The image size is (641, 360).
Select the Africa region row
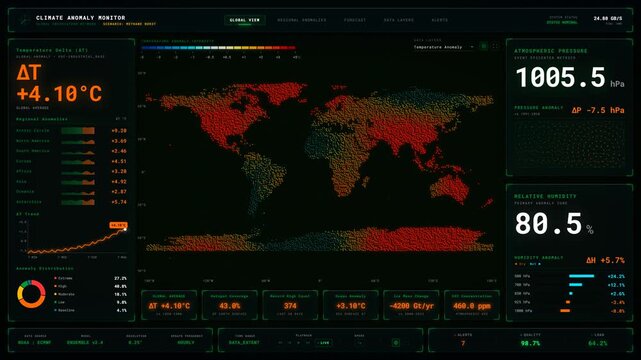point(71,172)
